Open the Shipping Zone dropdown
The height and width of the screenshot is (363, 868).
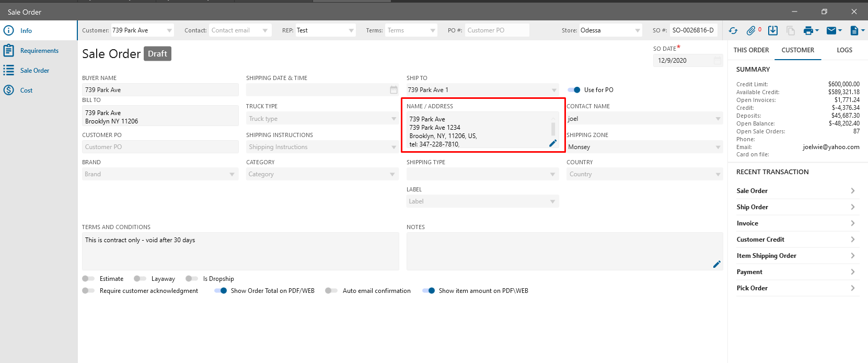[718, 147]
